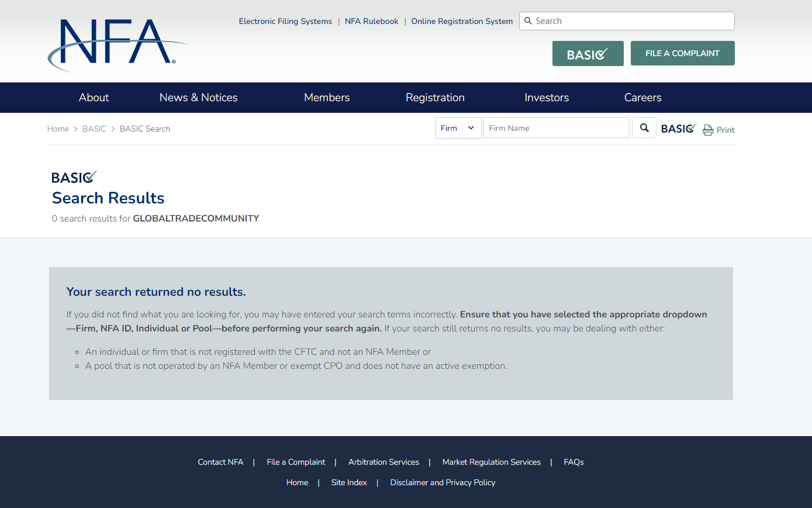The image size is (812, 508).
Task: Click the Print printer icon
Action: tap(708, 130)
